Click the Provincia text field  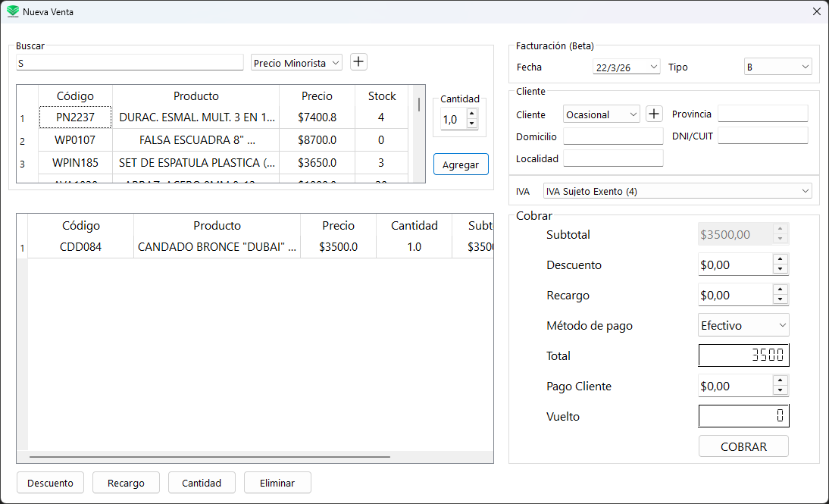[762, 114]
